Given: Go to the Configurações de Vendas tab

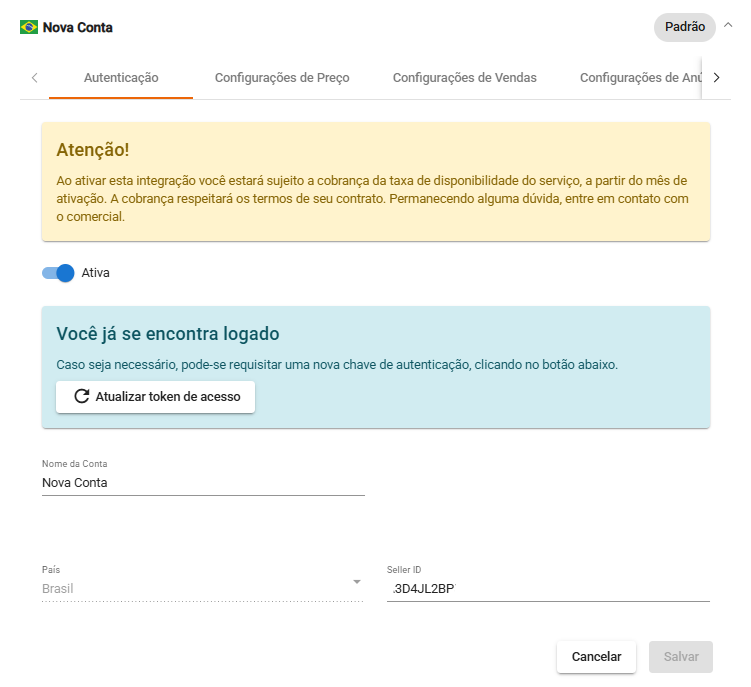Looking at the screenshot, I should (x=464, y=78).
